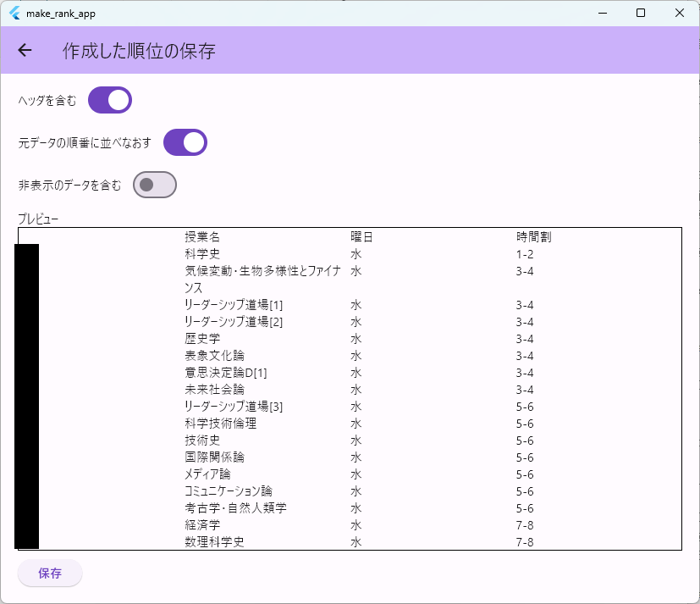Viewport: 700px width, 604px height.
Task: Select the 科学史 row in preview
Action: (202, 254)
